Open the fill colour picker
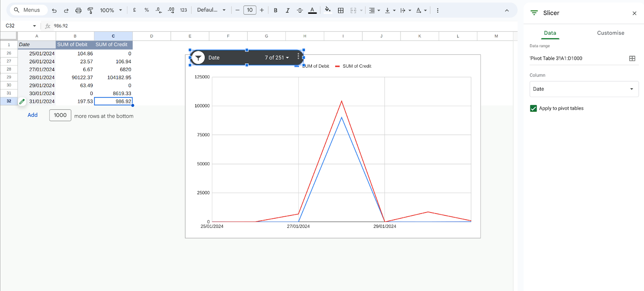 pyautogui.click(x=328, y=10)
